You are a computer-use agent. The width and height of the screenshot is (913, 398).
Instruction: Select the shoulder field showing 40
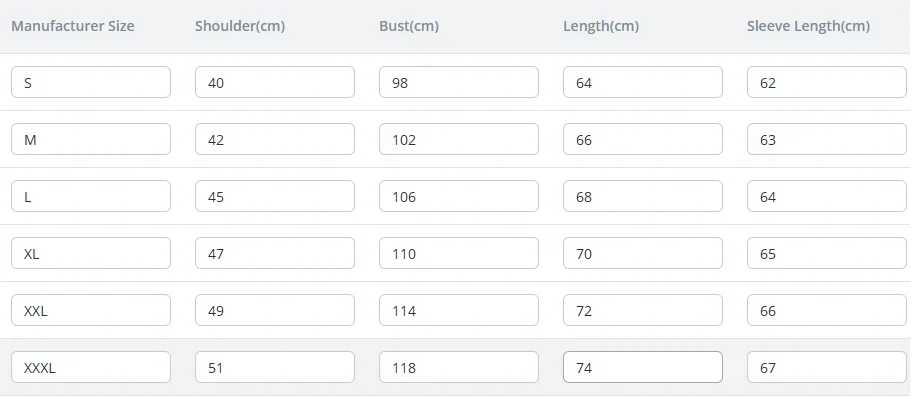[275, 82]
